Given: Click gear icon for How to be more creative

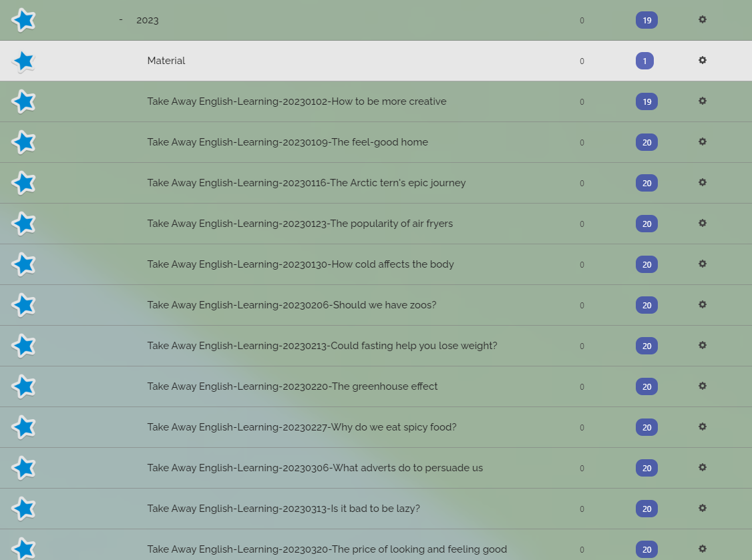Looking at the screenshot, I should click(702, 101).
